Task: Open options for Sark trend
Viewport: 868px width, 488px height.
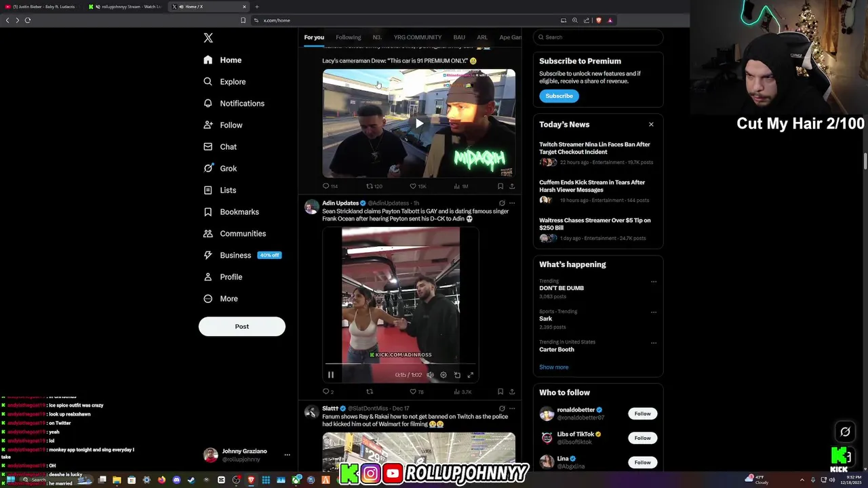Action: coord(654,312)
